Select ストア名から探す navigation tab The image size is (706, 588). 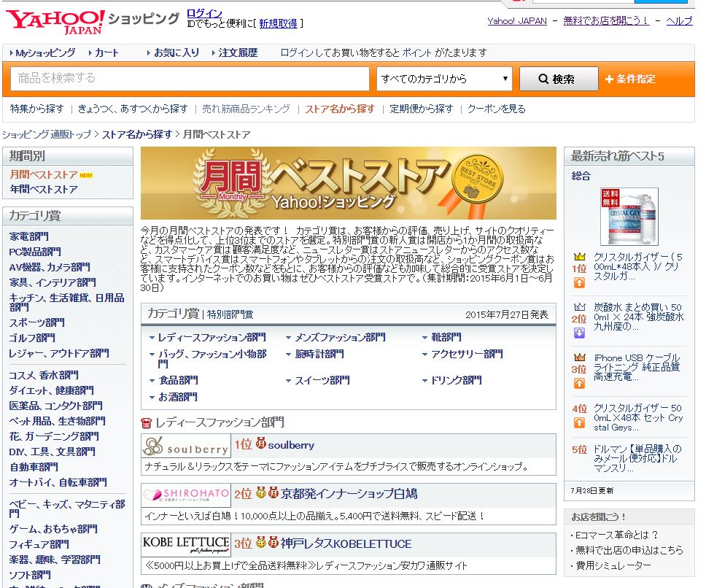340,109
